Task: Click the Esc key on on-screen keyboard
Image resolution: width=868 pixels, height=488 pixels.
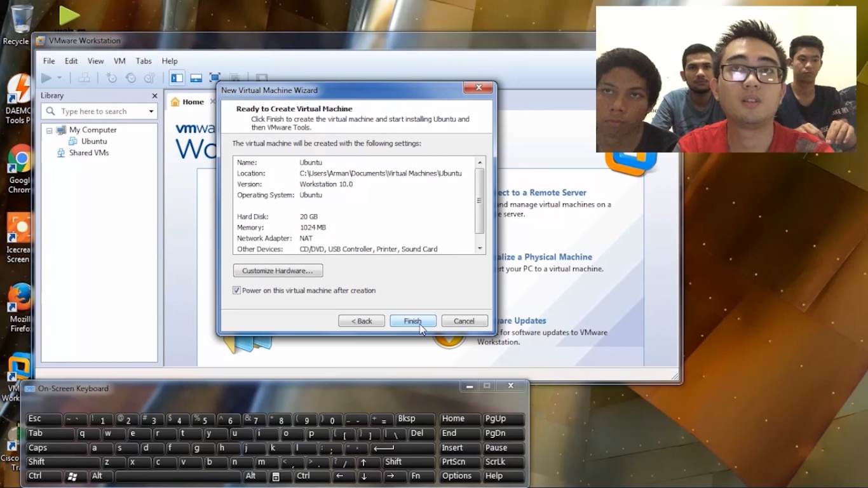Action: 44,419
